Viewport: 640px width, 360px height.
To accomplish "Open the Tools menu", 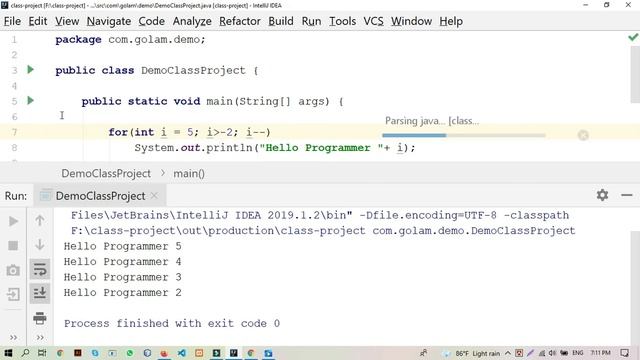I will pyautogui.click(x=342, y=21).
